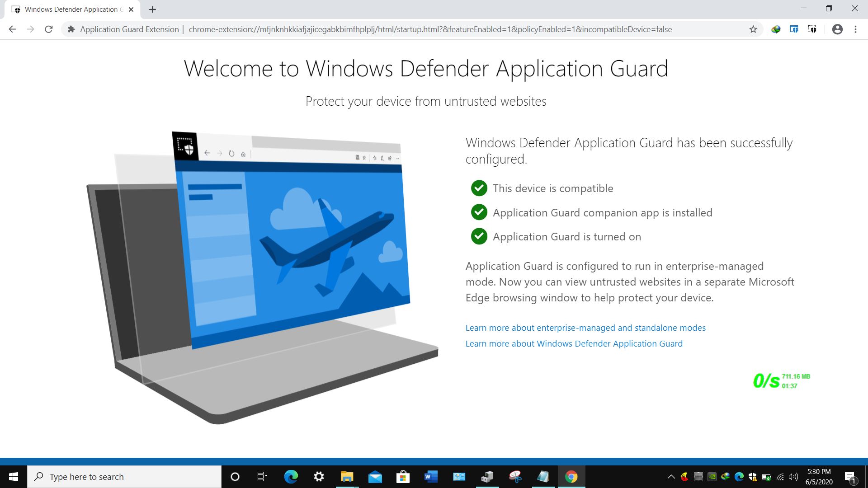Open the black Application Guard extension icon
Screen dimensions: 868x488
pyautogui.click(x=812, y=29)
